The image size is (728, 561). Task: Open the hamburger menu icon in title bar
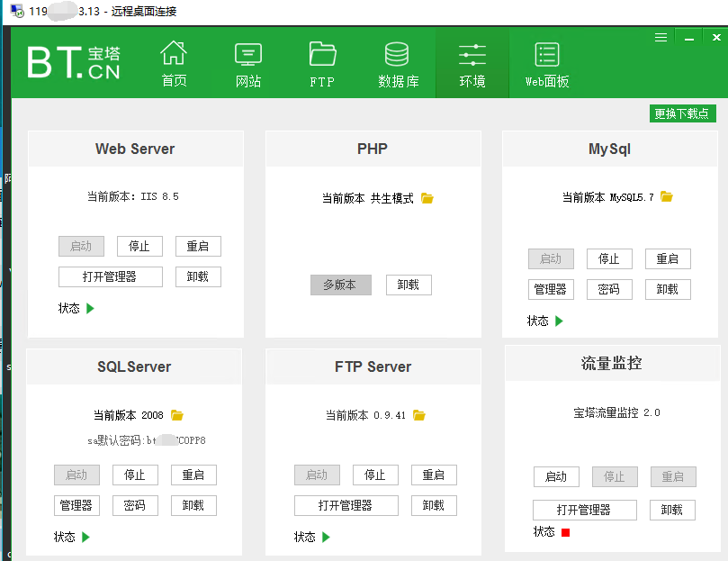click(661, 38)
